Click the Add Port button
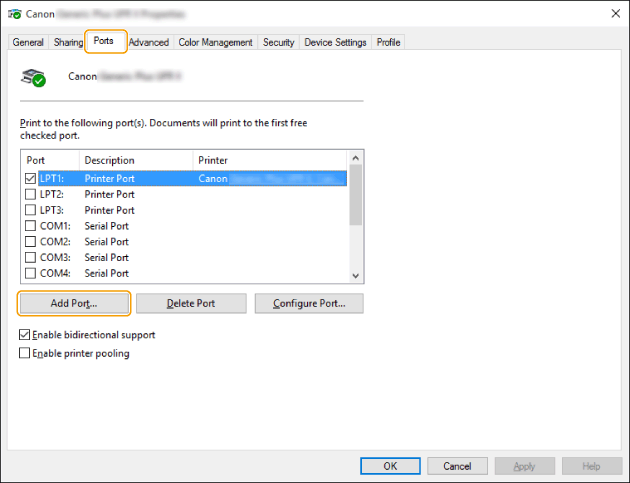Viewport: 630px width, 483px height. click(x=74, y=303)
